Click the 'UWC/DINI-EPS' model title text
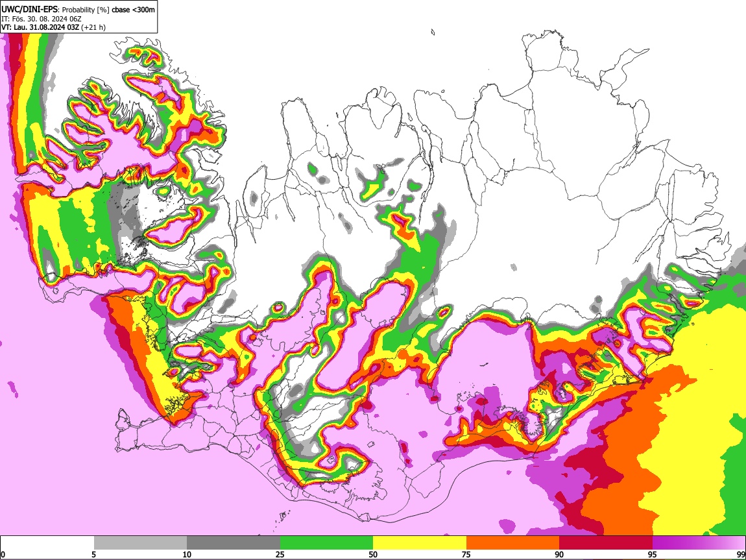This screenshot has height=560, width=746. 29,9
